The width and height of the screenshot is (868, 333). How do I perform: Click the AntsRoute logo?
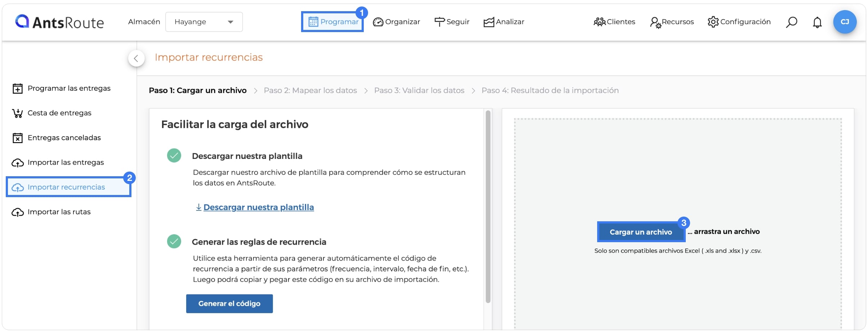(x=59, y=22)
